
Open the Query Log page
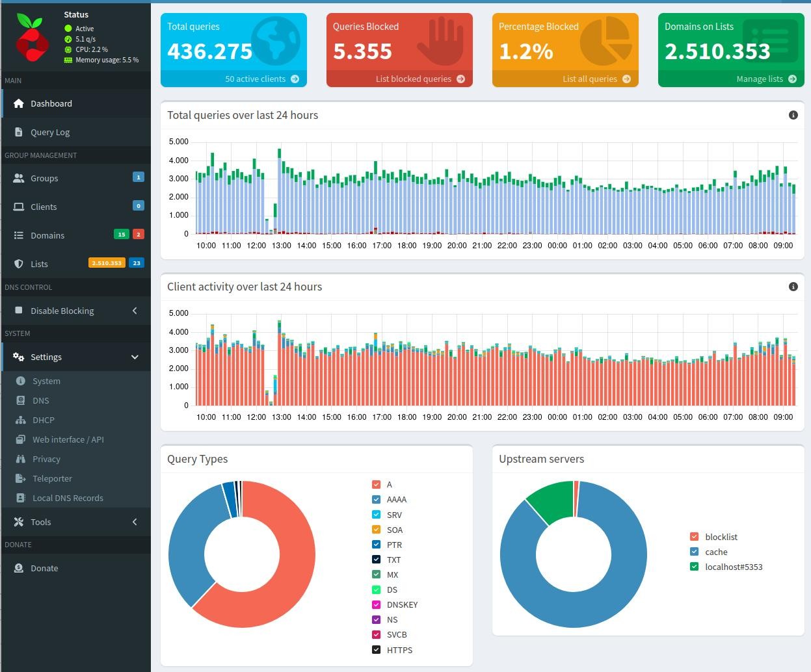[50, 132]
